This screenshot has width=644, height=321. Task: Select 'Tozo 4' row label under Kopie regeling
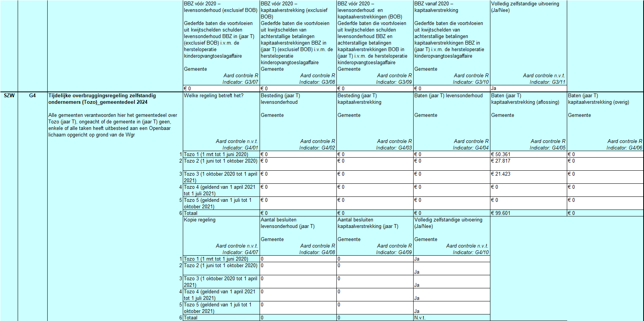221,294
